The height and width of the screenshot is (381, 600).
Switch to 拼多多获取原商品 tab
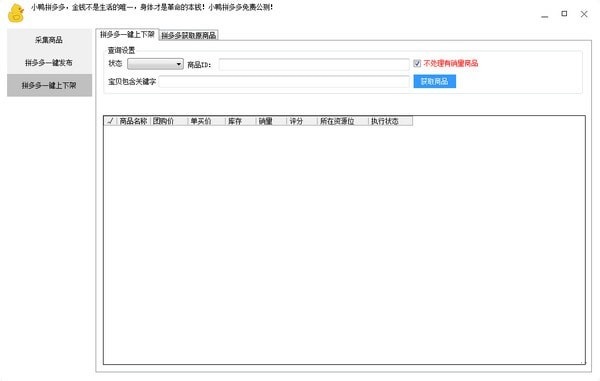coord(189,35)
